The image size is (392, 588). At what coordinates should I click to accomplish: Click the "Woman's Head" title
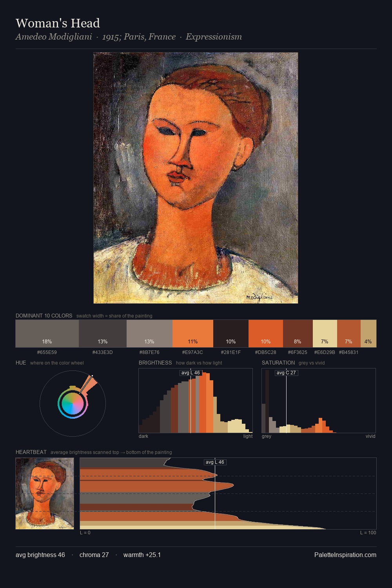pos(58,23)
